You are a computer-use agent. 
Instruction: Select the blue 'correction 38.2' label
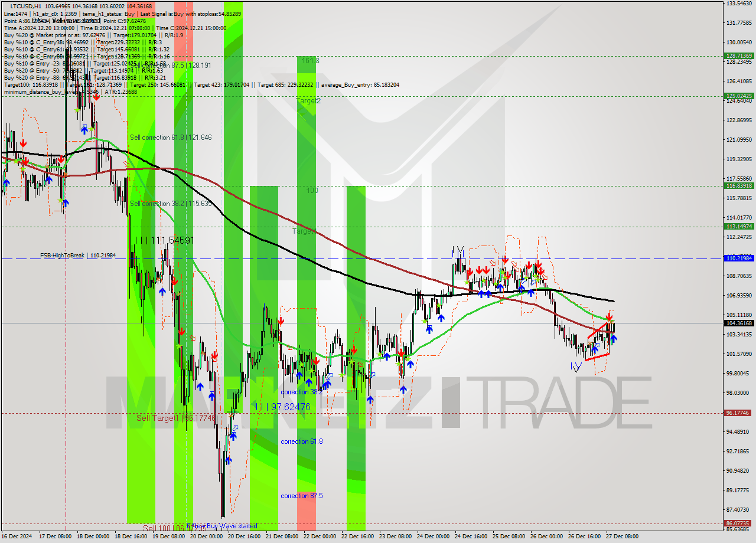click(302, 392)
